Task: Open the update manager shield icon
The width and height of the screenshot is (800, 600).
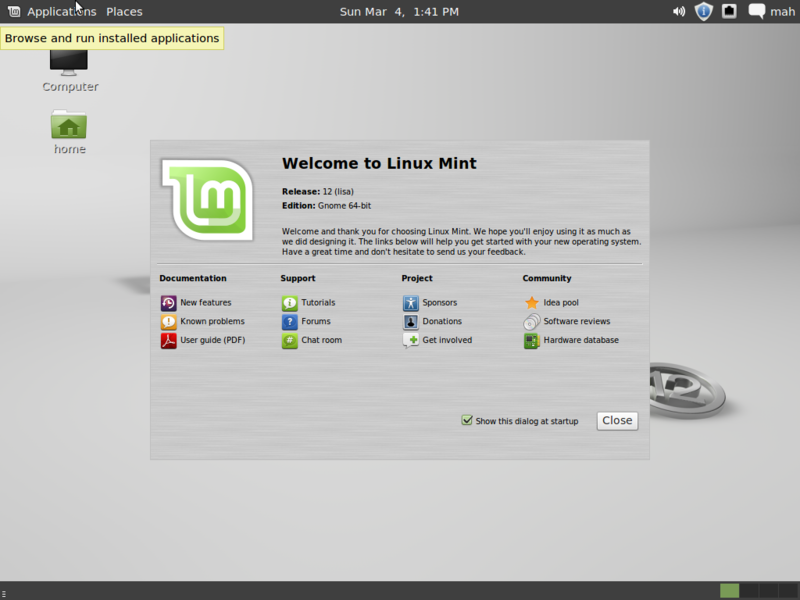Action: pyautogui.click(x=704, y=11)
